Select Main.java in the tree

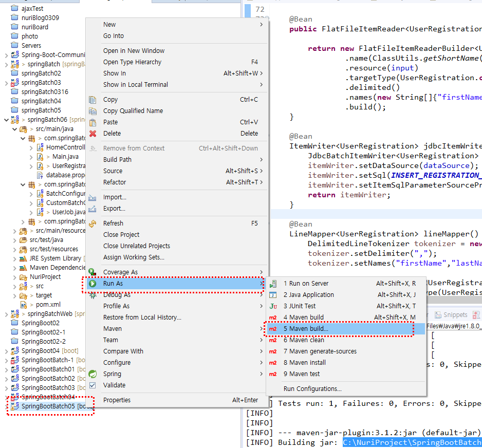click(x=65, y=157)
